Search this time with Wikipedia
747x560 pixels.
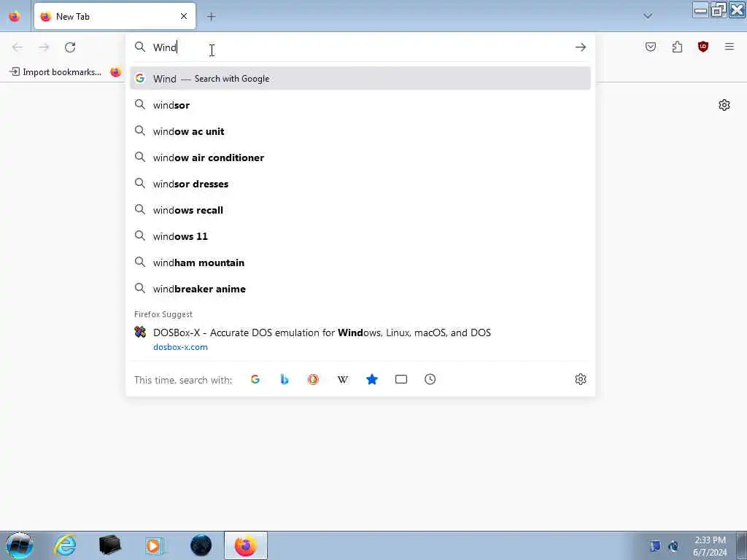coord(343,379)
